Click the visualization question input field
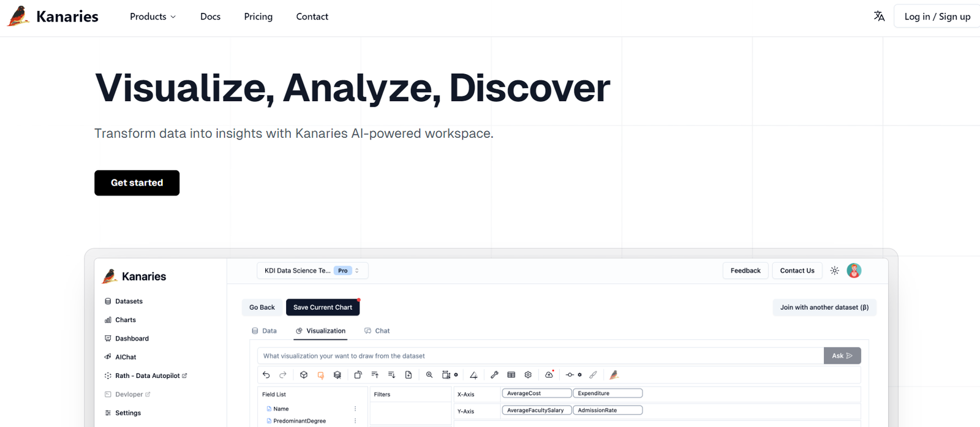980x427 pixels. 539,356
